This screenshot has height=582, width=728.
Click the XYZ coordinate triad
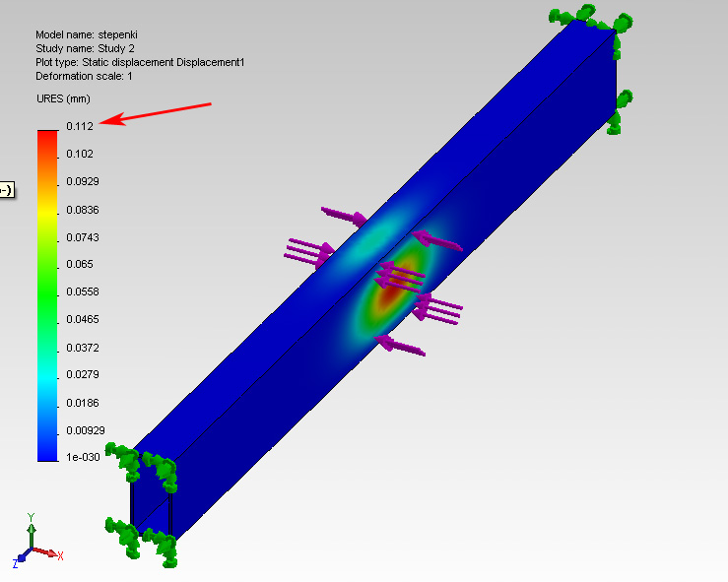click(x=37, y=541)
